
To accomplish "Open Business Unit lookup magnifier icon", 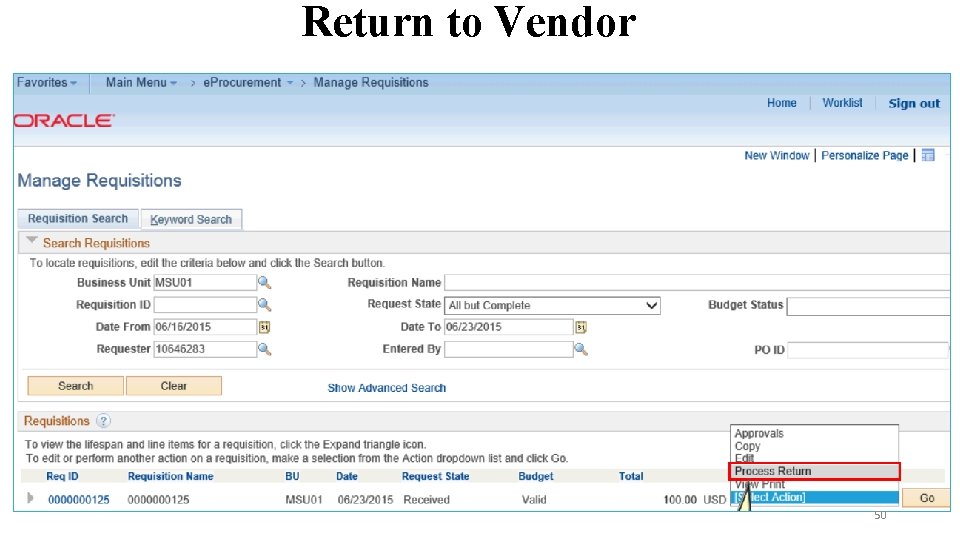I will point(264,283).
